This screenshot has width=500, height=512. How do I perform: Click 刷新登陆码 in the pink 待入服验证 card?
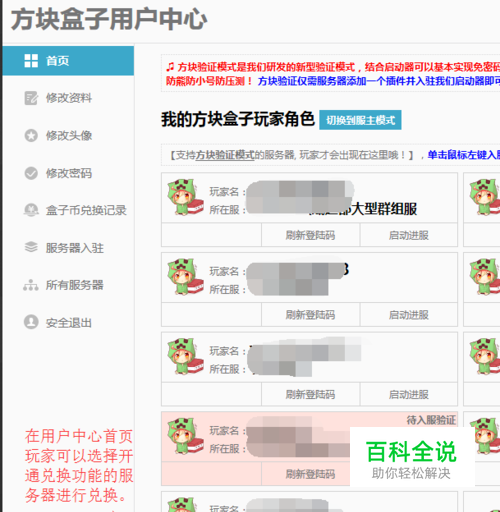pyautogui.click(x=310, y=474)
